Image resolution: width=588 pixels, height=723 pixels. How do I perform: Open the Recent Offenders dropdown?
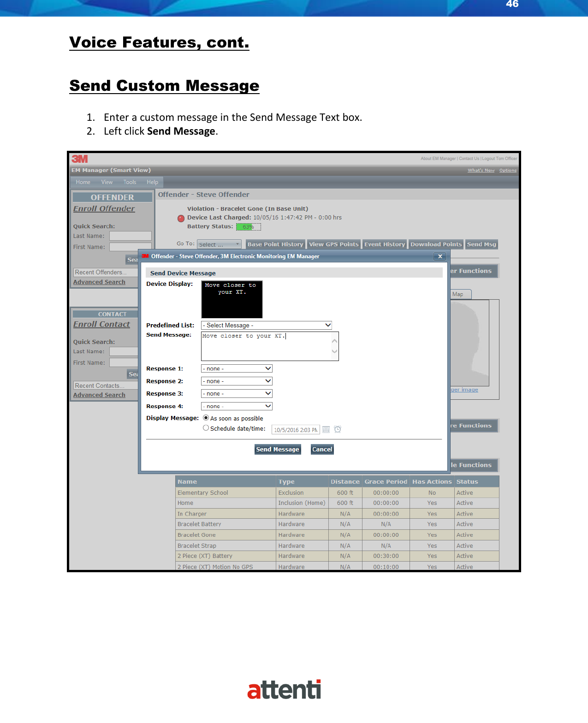tap(106, 273)
